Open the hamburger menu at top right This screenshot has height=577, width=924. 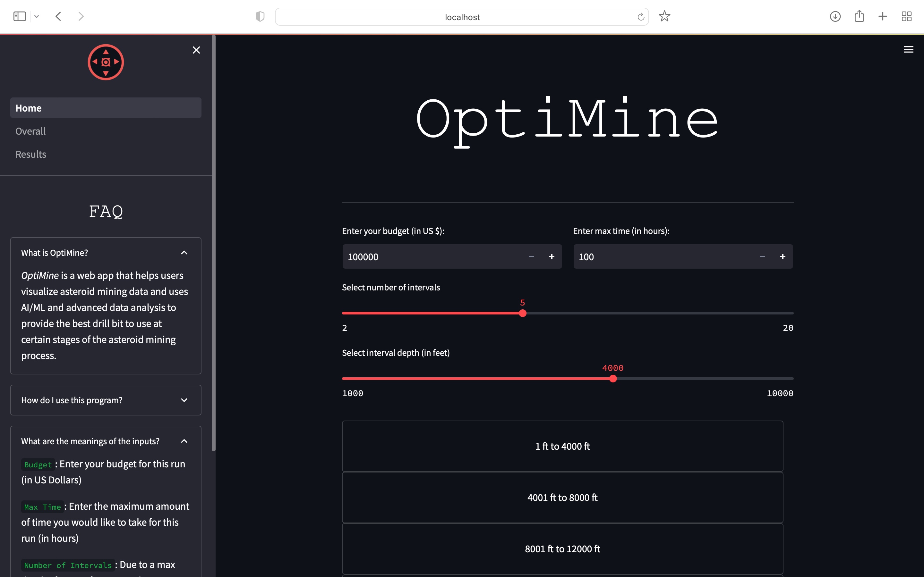pyautogui.click(x=908, y=50)
